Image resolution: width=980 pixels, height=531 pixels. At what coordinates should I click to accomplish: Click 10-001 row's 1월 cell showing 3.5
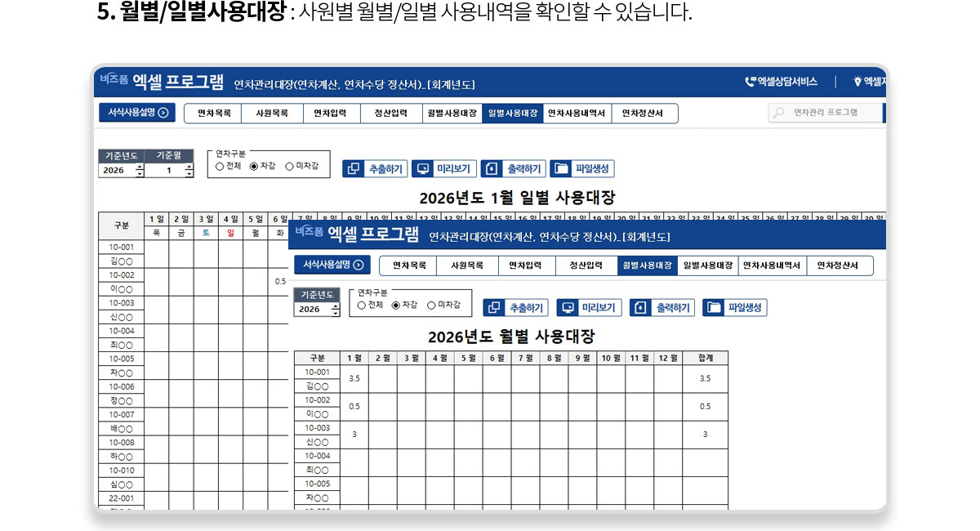click(x=354, y=379)
